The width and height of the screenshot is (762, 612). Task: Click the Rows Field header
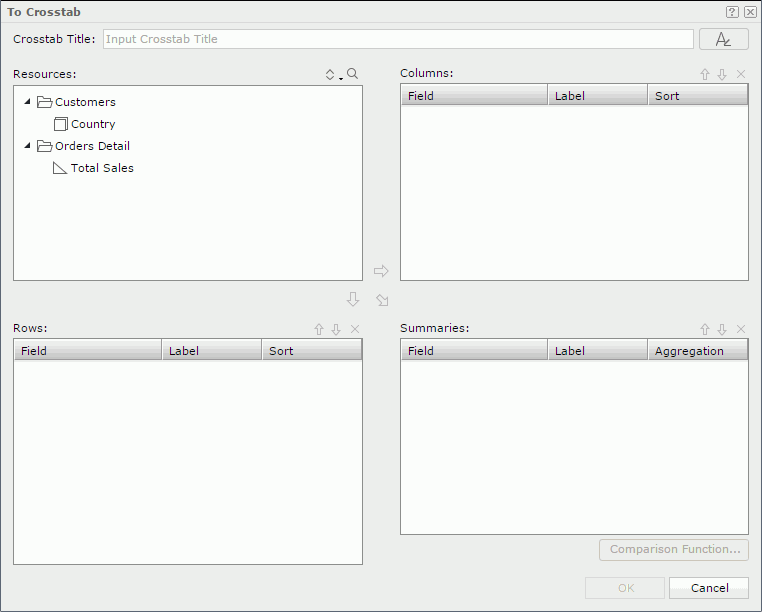[x=88, y=350]
